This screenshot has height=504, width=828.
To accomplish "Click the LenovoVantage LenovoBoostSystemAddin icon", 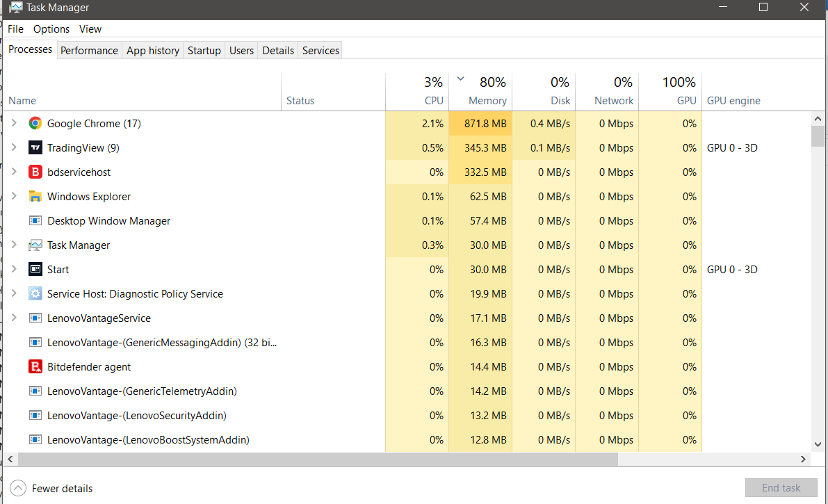I will click(35, 439).
